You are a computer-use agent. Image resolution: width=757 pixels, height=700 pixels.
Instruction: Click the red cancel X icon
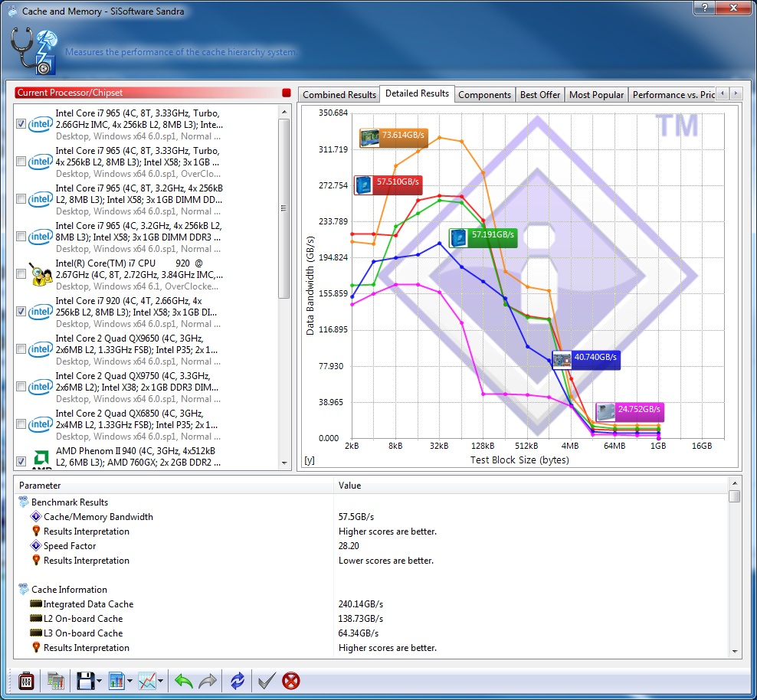coord(291,681)
